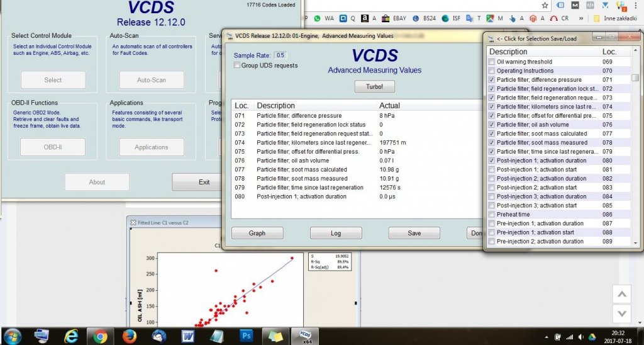This screenshot has width=644, height=345.
Task: Click the selection list scroll down arrow
Action: [636, 243]
